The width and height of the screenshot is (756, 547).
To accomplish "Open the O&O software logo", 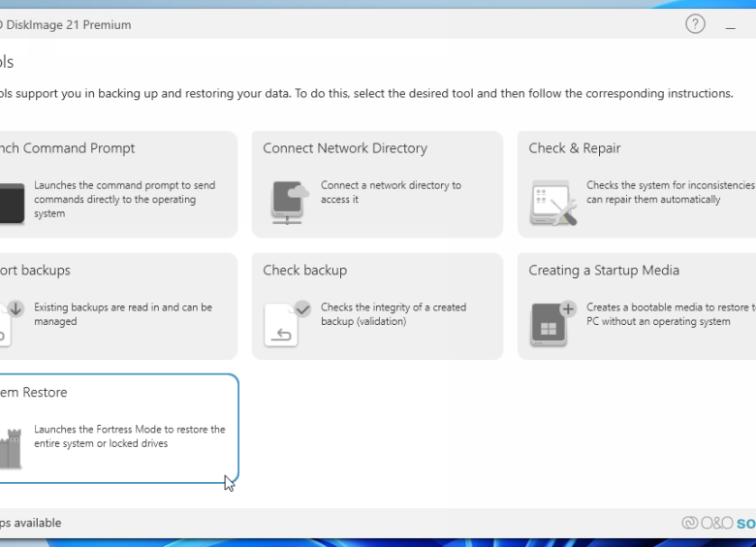I will [x=718, y=523].
